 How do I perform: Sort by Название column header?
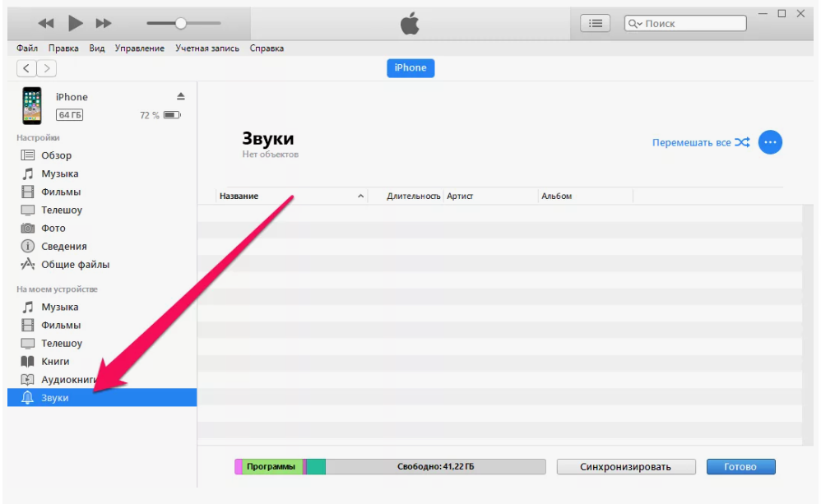[239, 197]
